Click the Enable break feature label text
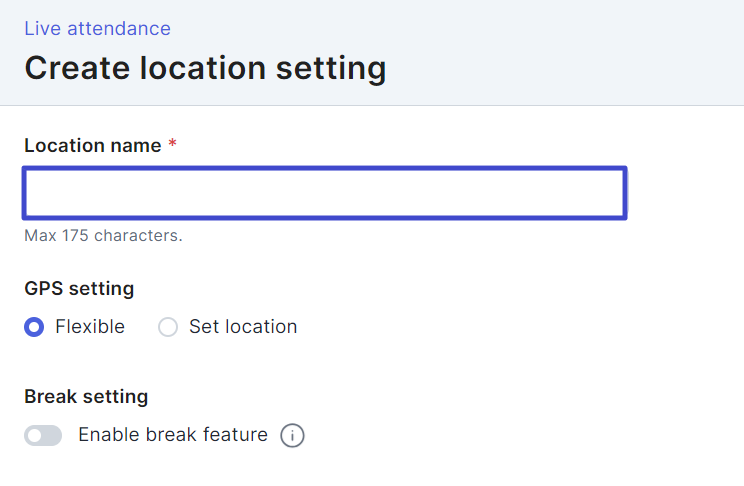 tap(173, 435)
